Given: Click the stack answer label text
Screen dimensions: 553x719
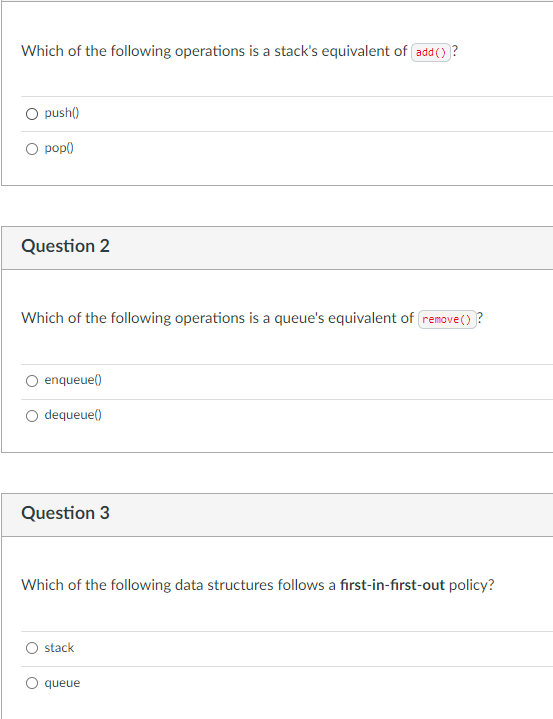Looking at the screenshot, I should click(59, 647).
